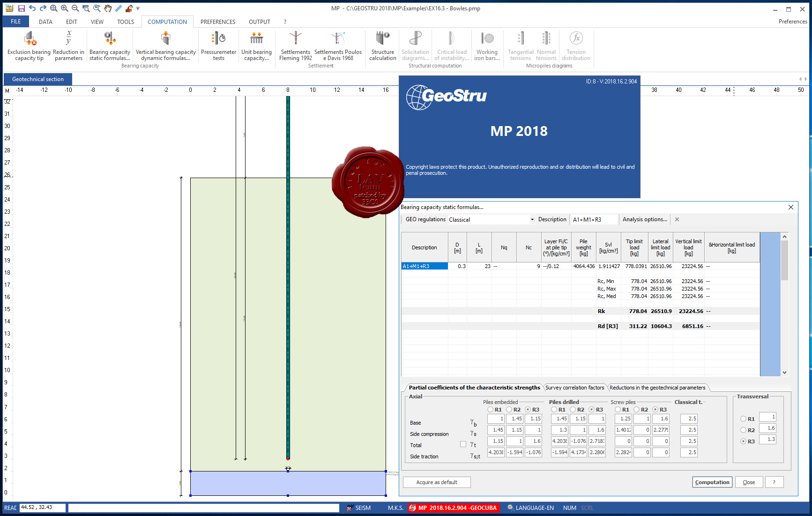Open Bearing capacity static formulas tool

110,46
